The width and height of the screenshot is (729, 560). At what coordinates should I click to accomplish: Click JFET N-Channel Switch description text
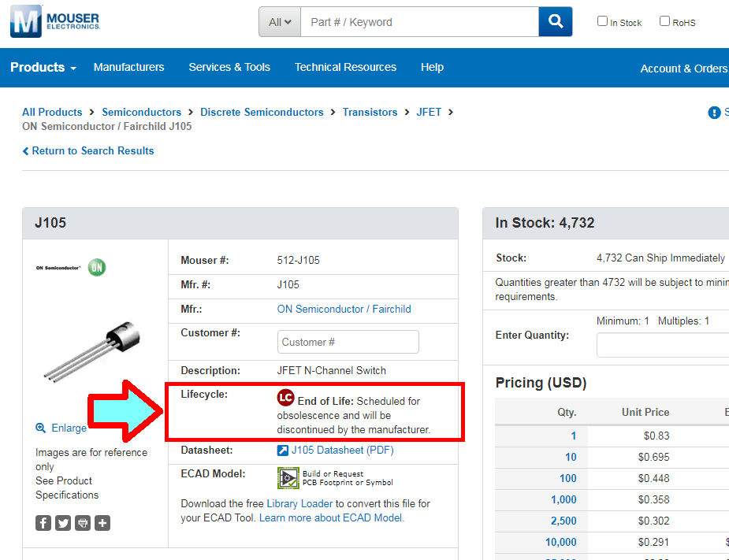pos(332,371)
